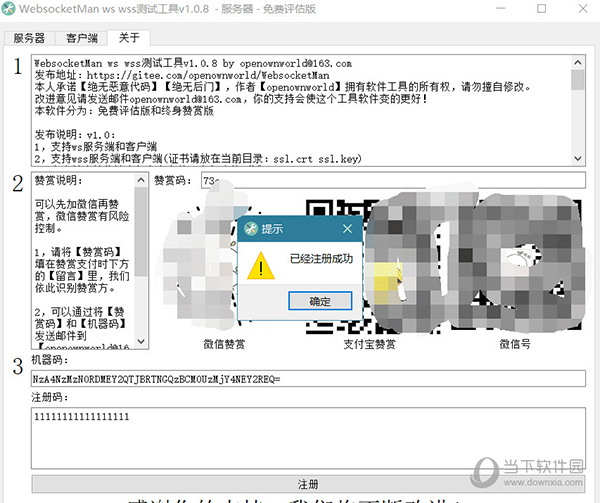Click the scroll-down arrow of the 赞赏说明 box
This screenshot has height=503, width=600.
click(141, 341)
